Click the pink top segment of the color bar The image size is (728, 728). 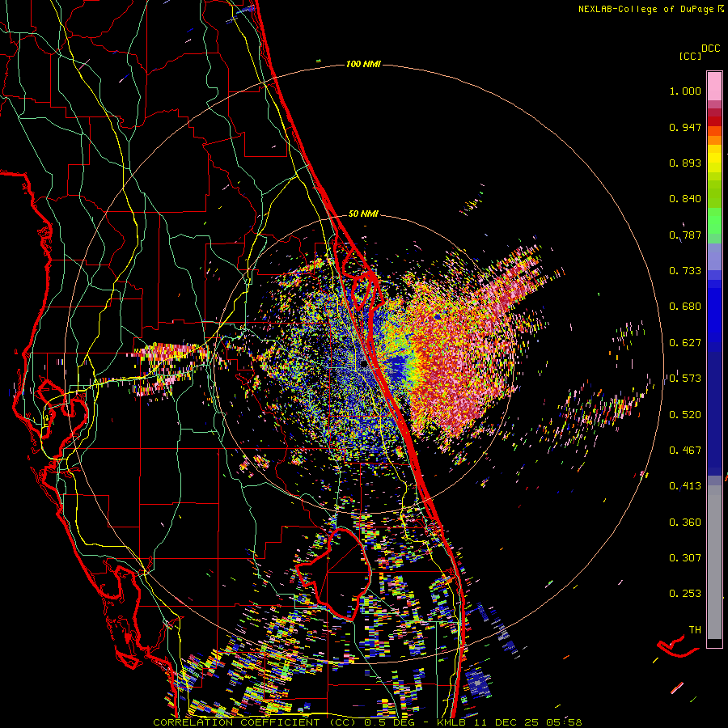click(x=714, y=86)
